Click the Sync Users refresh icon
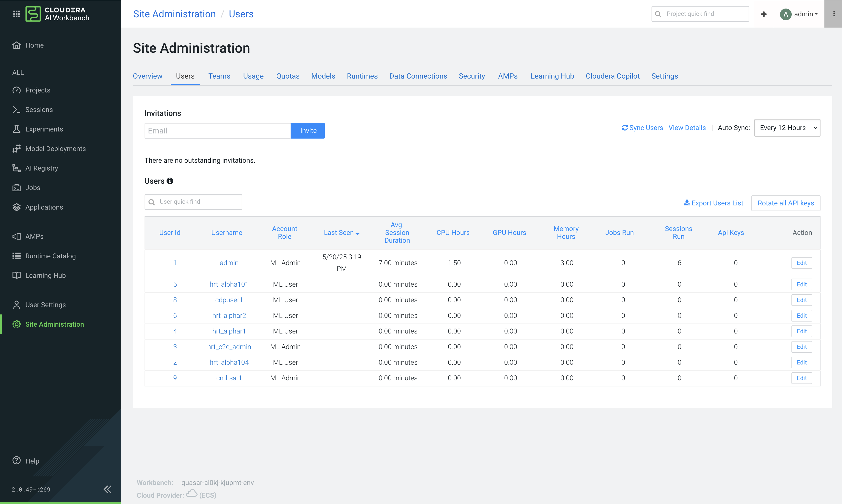 click(624, 128)
